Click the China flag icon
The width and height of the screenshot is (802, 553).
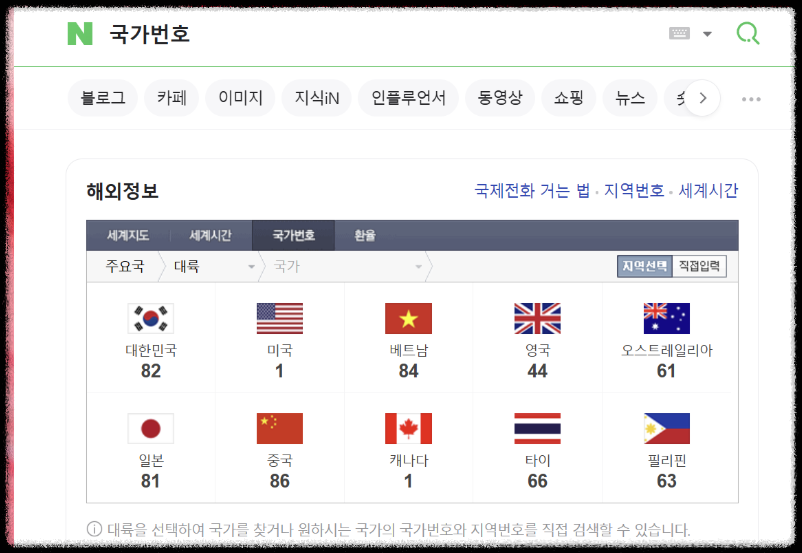[x=280, y=429]
